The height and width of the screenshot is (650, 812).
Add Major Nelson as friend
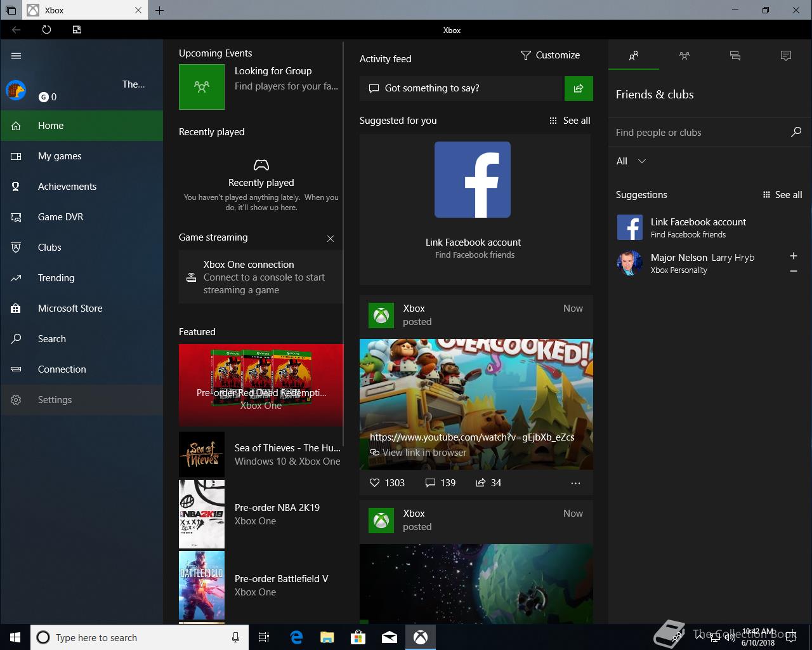pos(793,256)
